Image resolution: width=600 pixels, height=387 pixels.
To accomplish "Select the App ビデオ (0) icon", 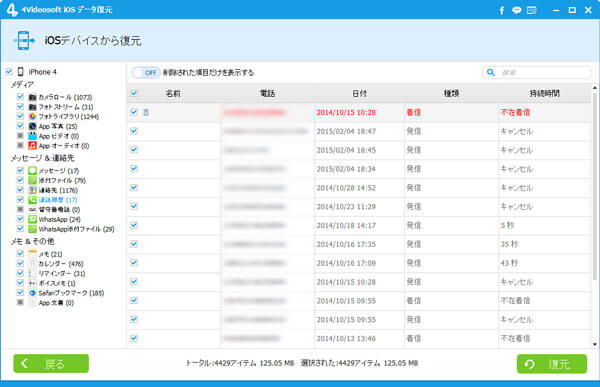I will [33, 136].
